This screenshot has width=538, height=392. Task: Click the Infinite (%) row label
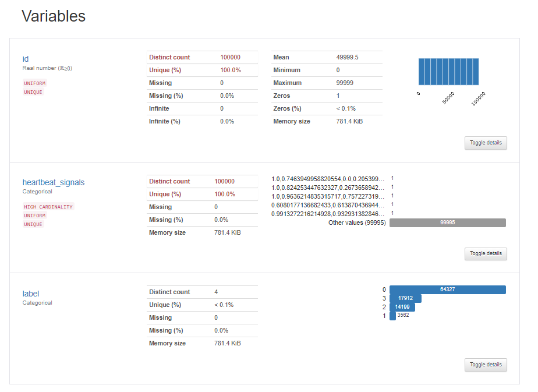[165, 122]
